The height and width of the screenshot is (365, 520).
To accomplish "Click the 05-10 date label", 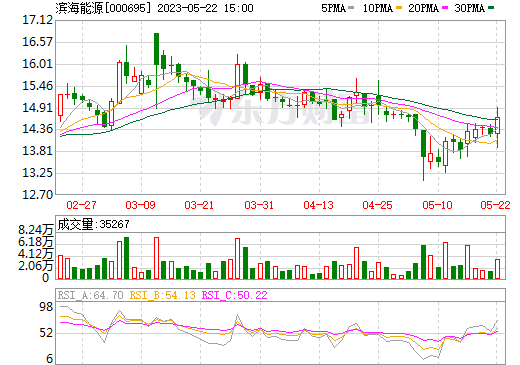I will (x=437, y=205).
